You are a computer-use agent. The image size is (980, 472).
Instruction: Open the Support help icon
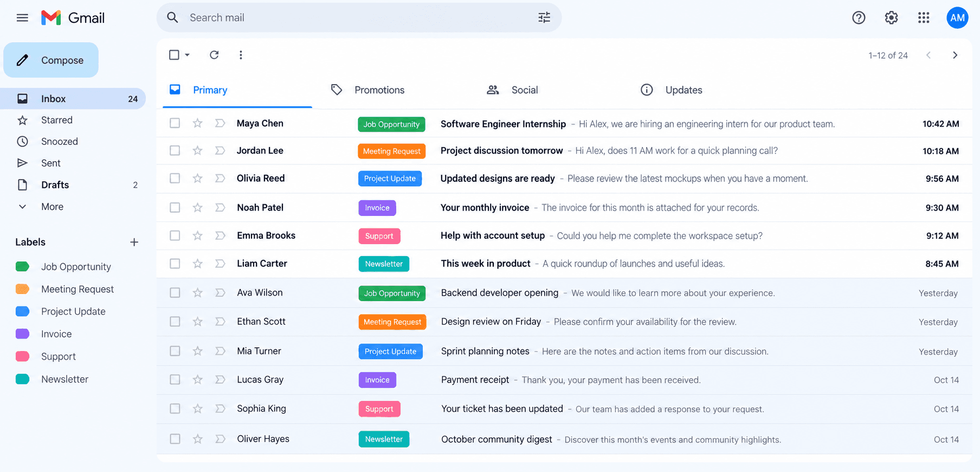(x=859, y=18)
